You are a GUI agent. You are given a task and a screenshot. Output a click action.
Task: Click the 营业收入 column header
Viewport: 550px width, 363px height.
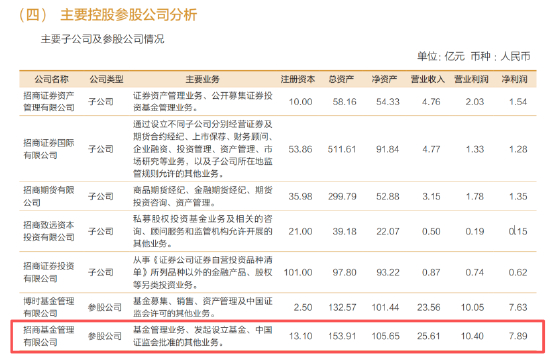coord(428,79)
